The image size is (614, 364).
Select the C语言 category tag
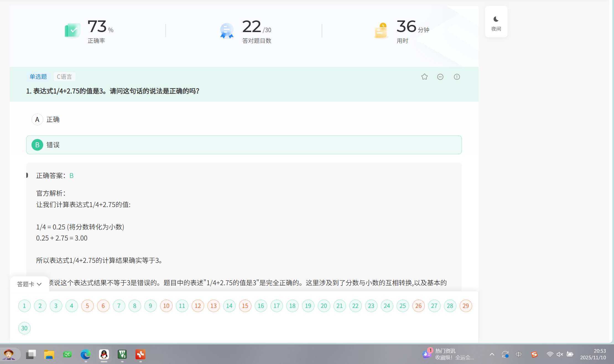(x=64, y=77)
